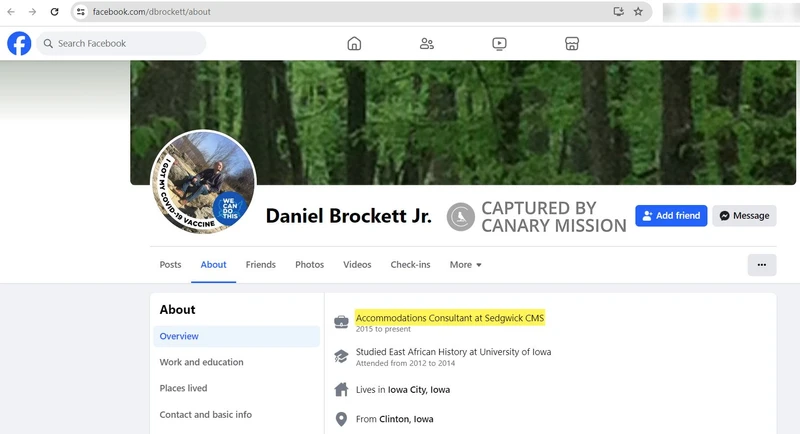Click Accommodations Consultant at Sedgwick CMS text
The image size is (800, 434).
[450, 318]
